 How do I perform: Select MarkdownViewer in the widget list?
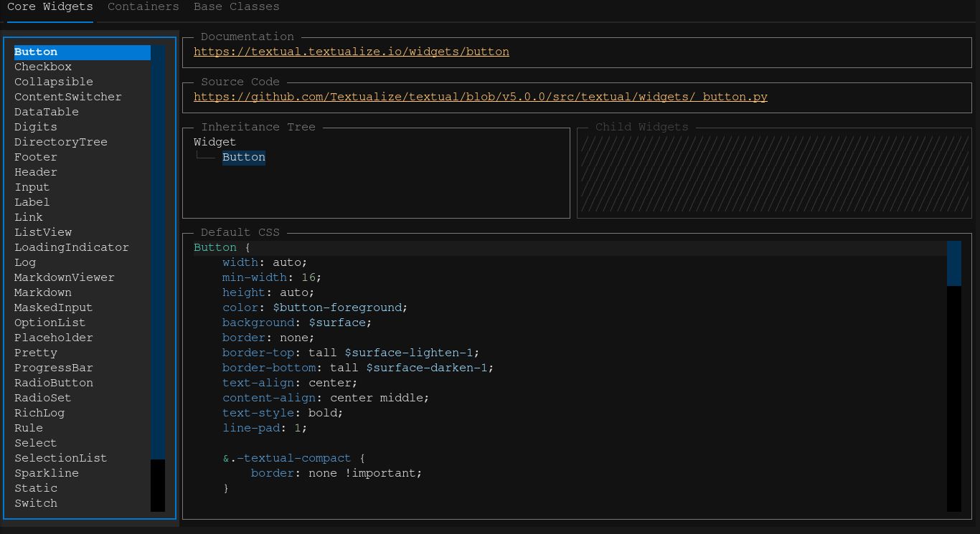click(64, 277)
